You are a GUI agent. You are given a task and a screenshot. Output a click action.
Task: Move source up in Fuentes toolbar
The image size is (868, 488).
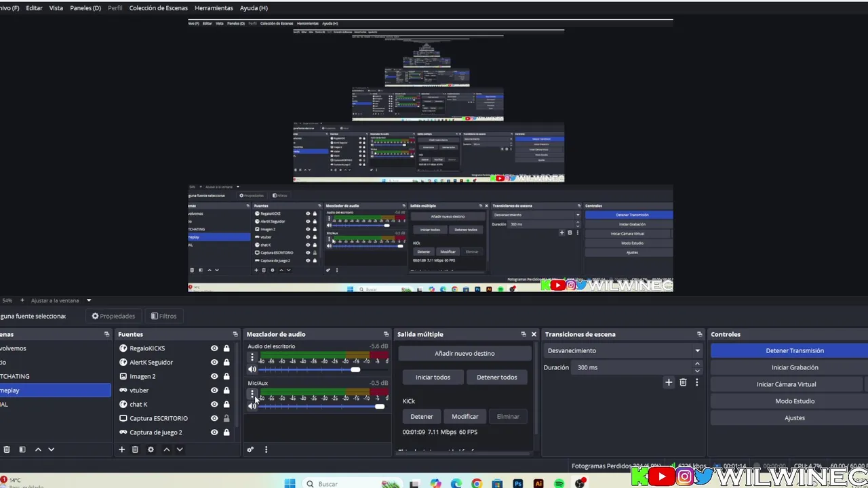tap(166, 449)
